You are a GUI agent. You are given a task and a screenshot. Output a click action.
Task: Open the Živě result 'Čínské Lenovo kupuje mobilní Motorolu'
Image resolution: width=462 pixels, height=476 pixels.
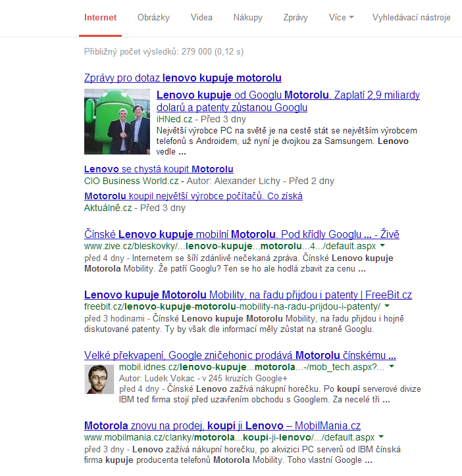(x=242, y=234)
